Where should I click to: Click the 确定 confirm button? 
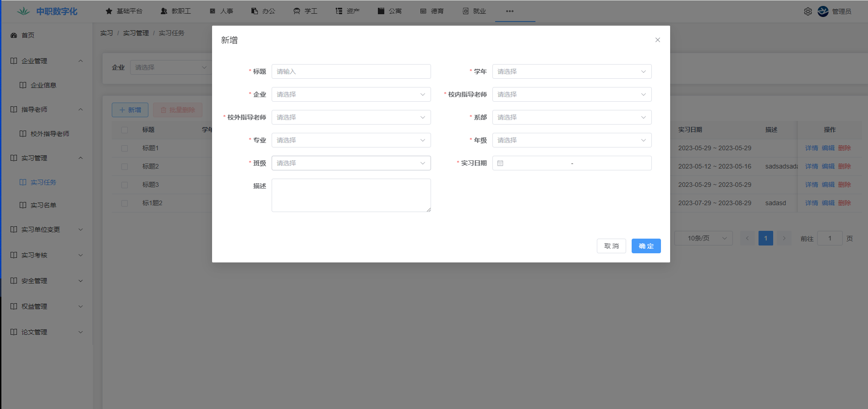tap(646, 246)
